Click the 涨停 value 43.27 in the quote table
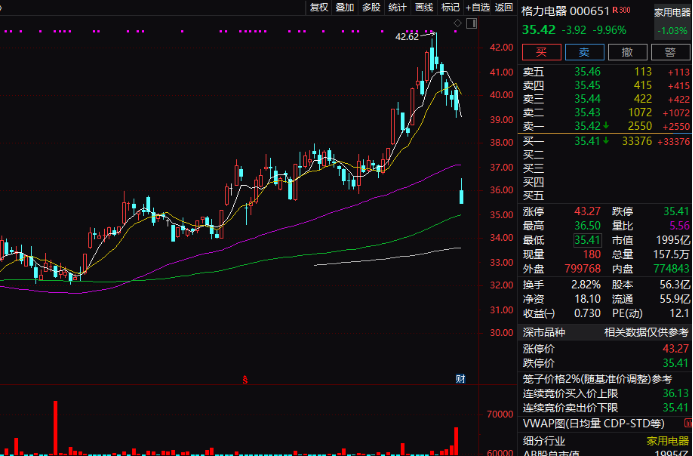 [587, 212]
